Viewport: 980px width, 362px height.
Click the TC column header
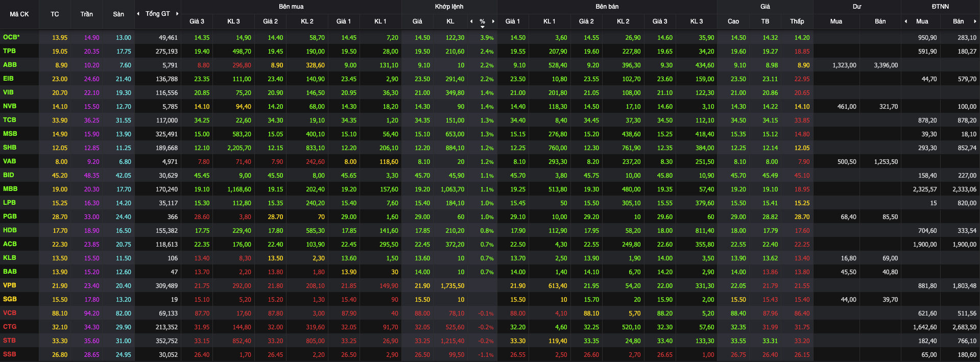click(55, 14)
